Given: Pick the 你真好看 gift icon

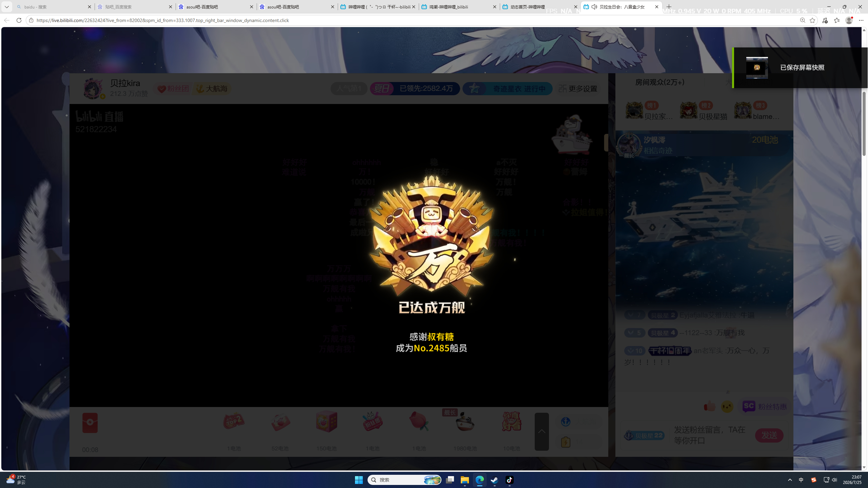Looking at the screenshot, I should click(511, 422).
